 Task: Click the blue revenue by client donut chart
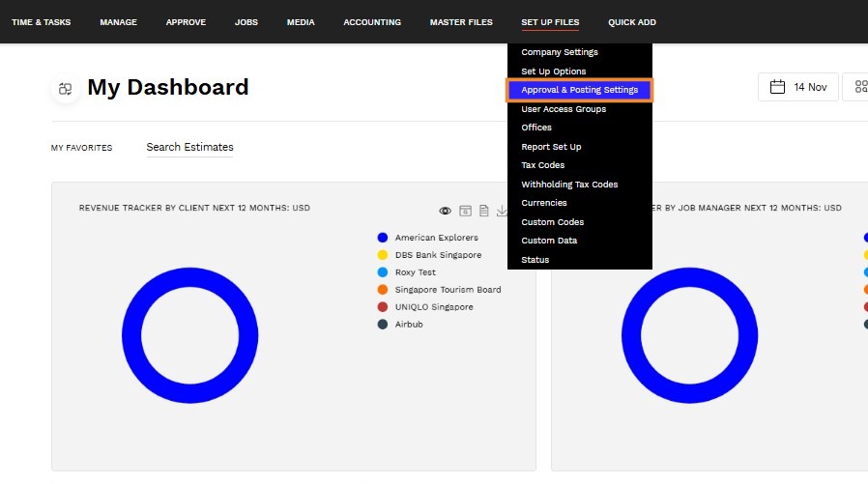coord(189,335)
